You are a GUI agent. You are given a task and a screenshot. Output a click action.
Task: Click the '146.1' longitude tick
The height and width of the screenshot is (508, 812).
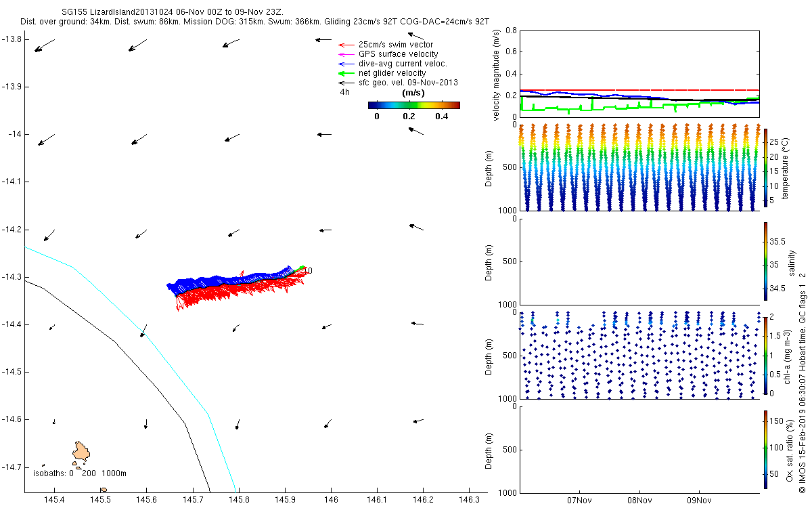[377, 500]
